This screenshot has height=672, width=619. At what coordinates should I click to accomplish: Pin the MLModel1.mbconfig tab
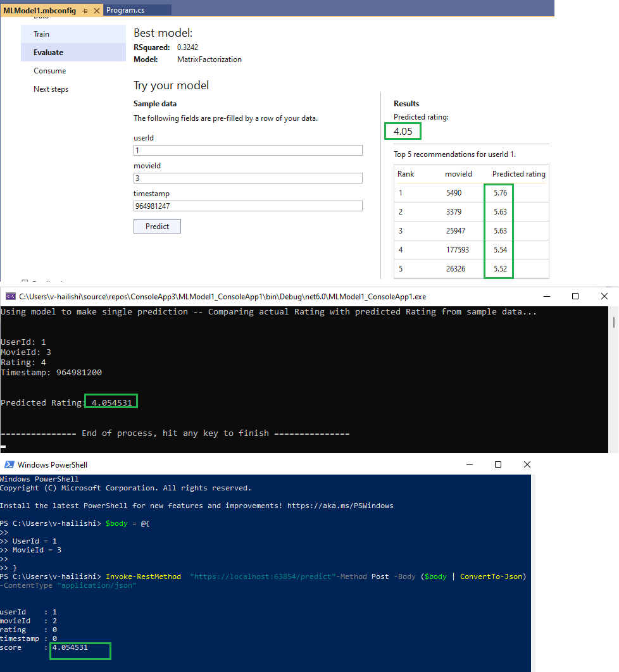coord(84,10)
